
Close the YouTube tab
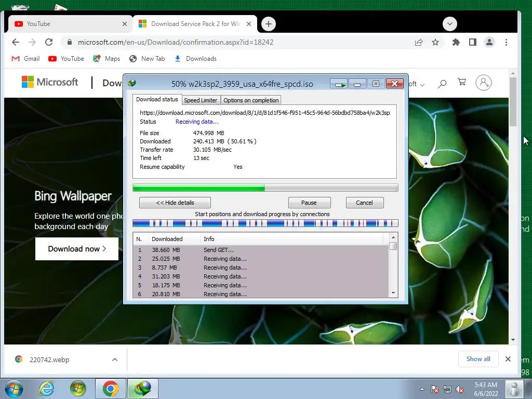click(125, 24)
